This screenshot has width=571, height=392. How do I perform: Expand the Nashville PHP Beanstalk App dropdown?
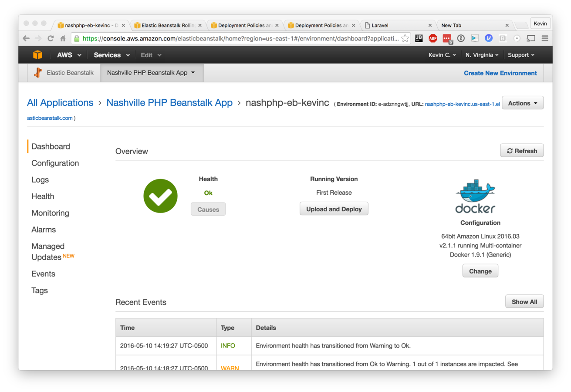[x=151, y=73]
